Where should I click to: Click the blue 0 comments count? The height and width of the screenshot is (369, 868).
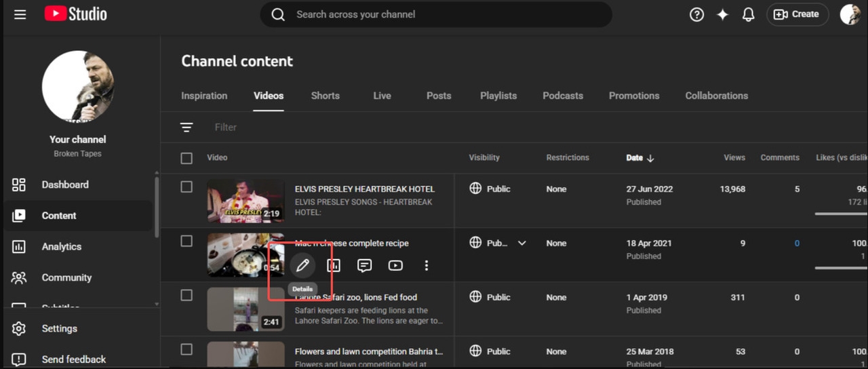(x=797, y=244)
